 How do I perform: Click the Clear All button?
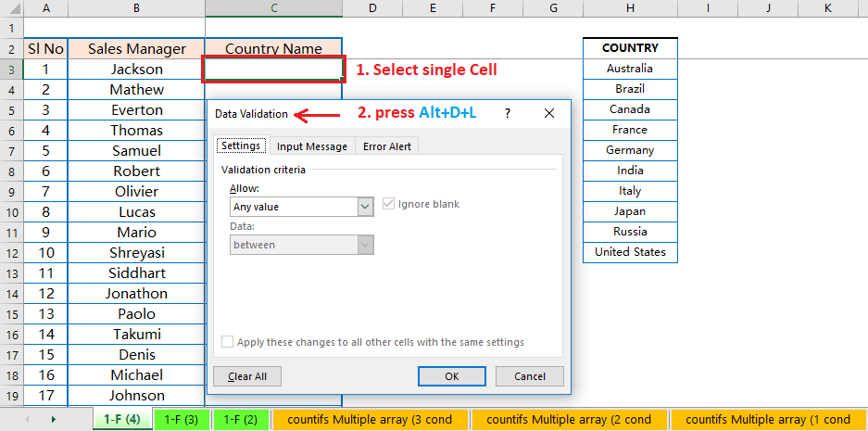pyautogui.click(x=247, y=376)
